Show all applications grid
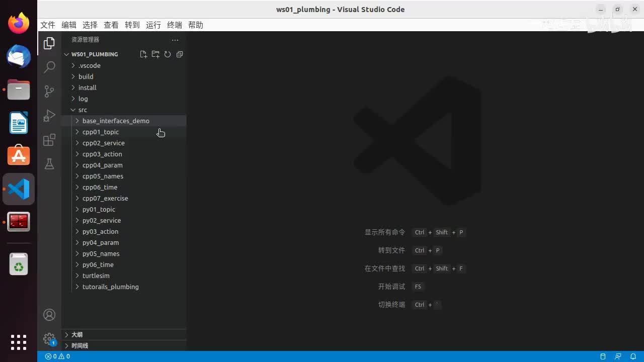Screen dimensions: 644x362 [x=19, y=342]
